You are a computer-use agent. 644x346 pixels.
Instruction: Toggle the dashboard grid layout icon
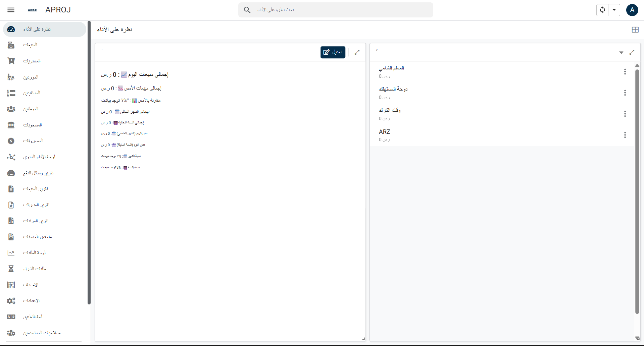(635, 30)
